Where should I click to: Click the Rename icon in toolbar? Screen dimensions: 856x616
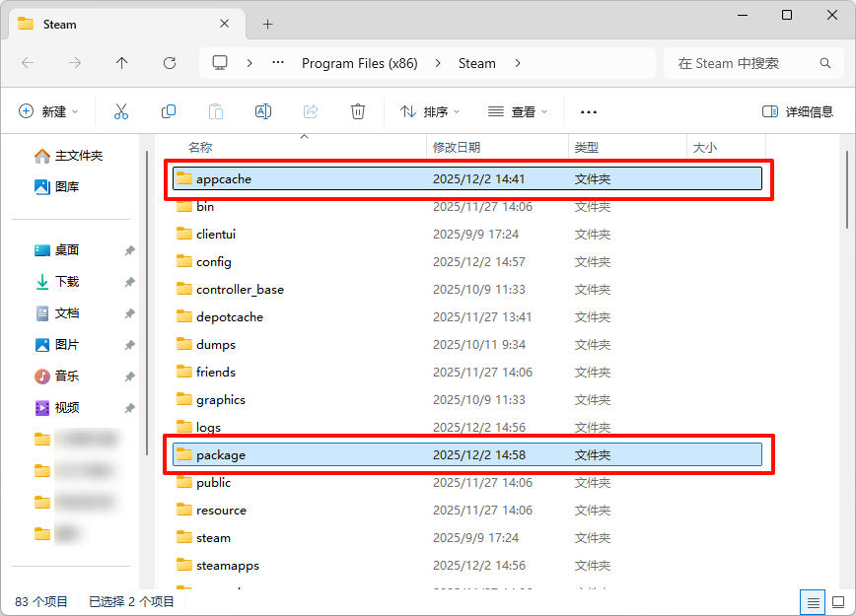coord(263,111)
